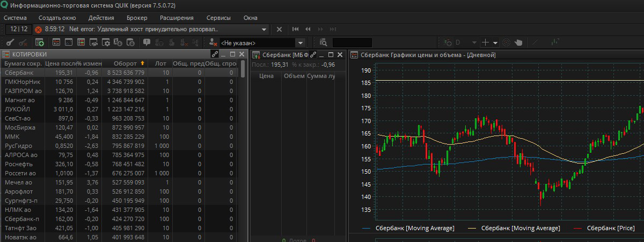Click the Excel export toolbar icon
Image resolution: width=644 pixels, height=242 pixels.
tap(118, 42)
